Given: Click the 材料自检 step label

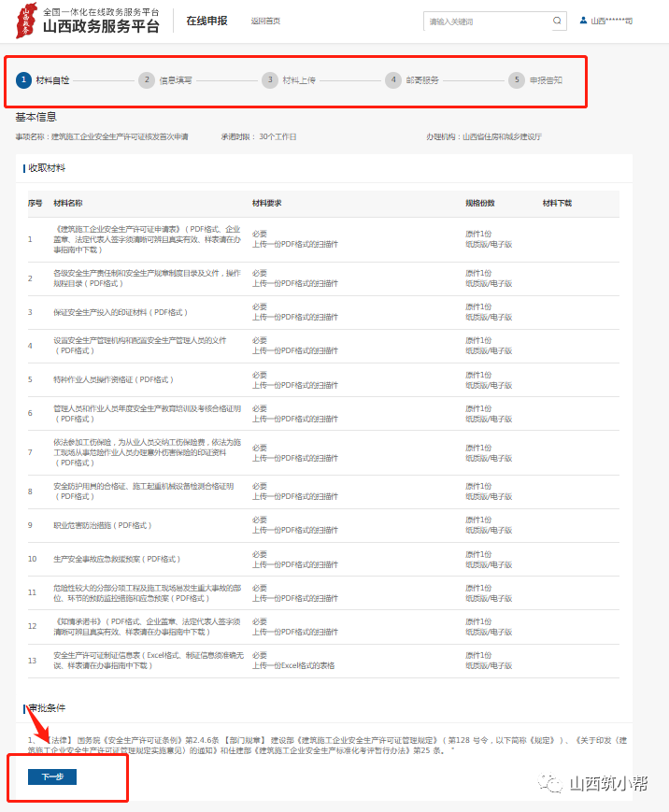Looking at the screenshot, I should coord(53,80).
